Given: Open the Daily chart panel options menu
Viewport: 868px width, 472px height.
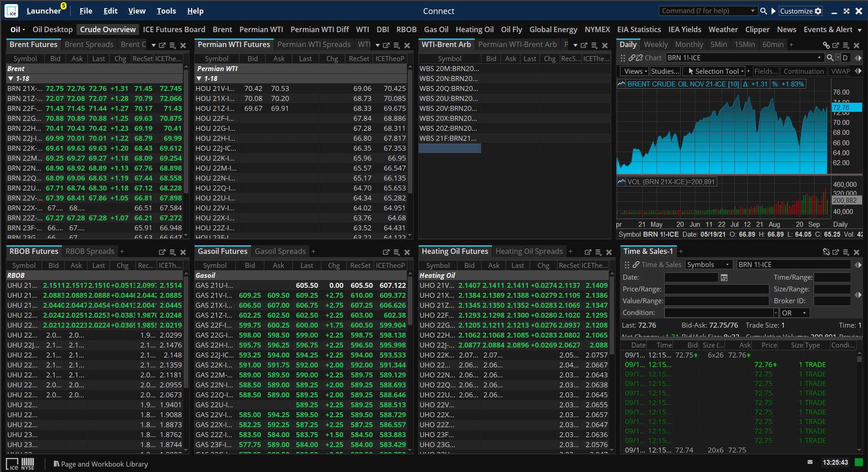Looking at the screenshot, I should [846, 45].
